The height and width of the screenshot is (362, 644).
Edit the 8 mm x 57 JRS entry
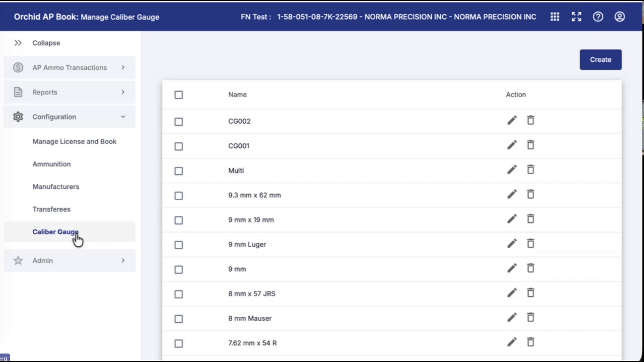click(x=512, y=293)
